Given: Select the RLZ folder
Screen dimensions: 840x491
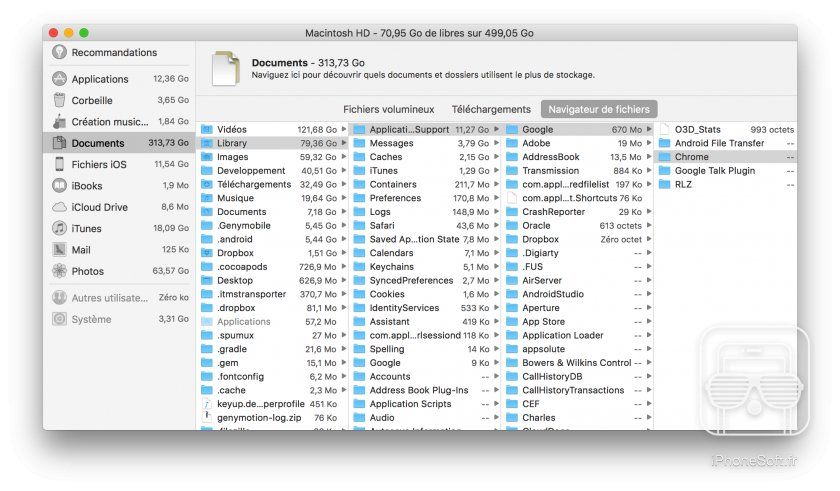Looking at the screenshot, I should point(726,184).
